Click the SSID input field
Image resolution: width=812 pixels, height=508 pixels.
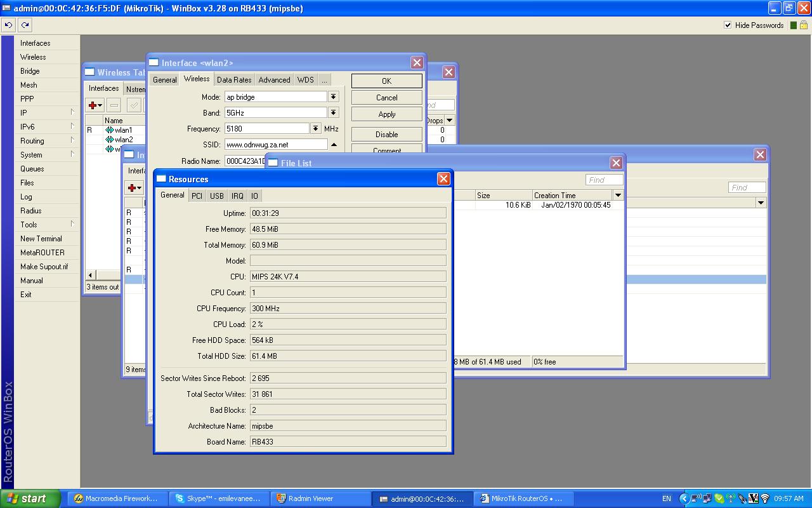coord(276,145)
